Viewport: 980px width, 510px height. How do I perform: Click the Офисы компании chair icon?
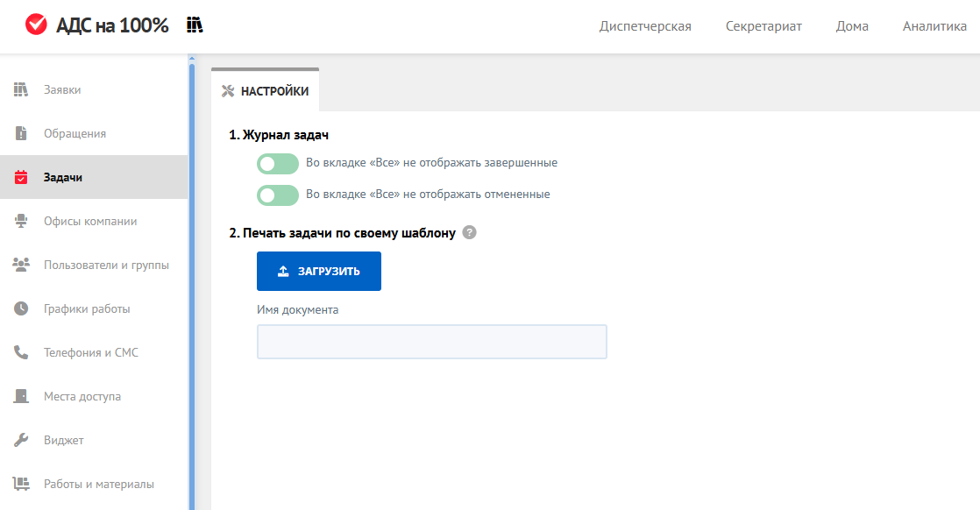[x=21, y=221]
